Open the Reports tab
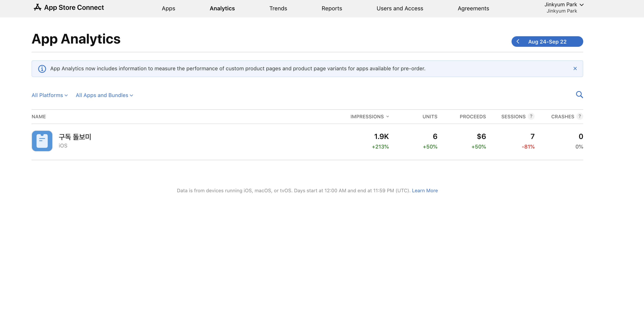Viewport: 644px width, 316px height. coord(332,9)
